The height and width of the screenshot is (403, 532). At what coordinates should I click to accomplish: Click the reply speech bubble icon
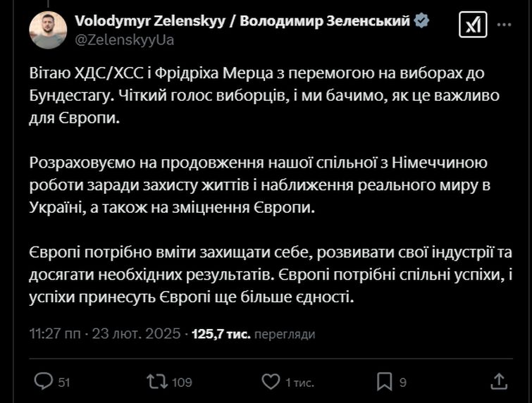pyautogui.click(x=44, y=381)
